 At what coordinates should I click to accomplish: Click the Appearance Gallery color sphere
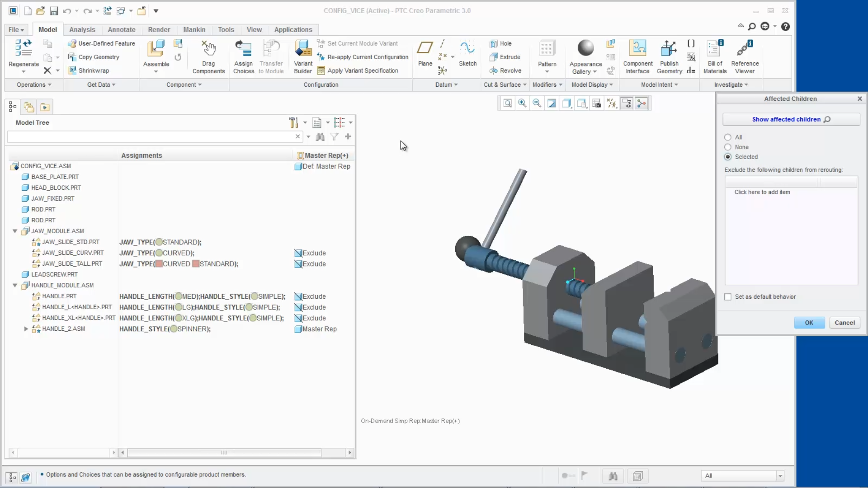(x=585, y=47)
